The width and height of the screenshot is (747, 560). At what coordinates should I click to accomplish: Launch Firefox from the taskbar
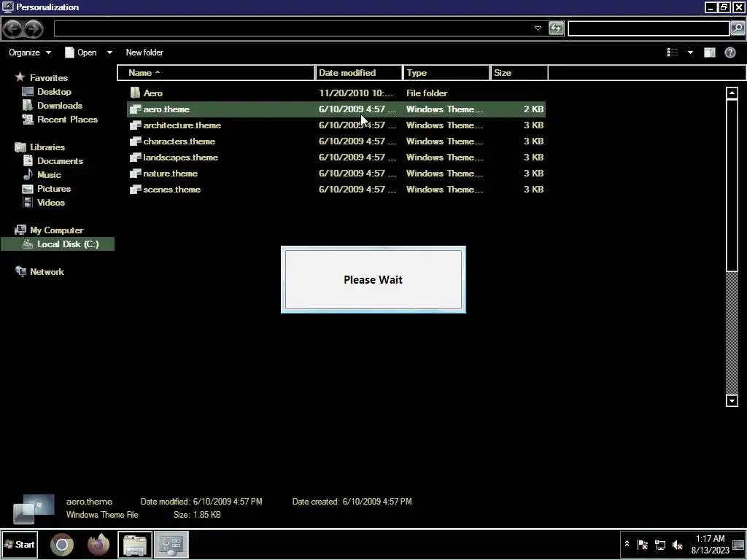tap(98, 544)
